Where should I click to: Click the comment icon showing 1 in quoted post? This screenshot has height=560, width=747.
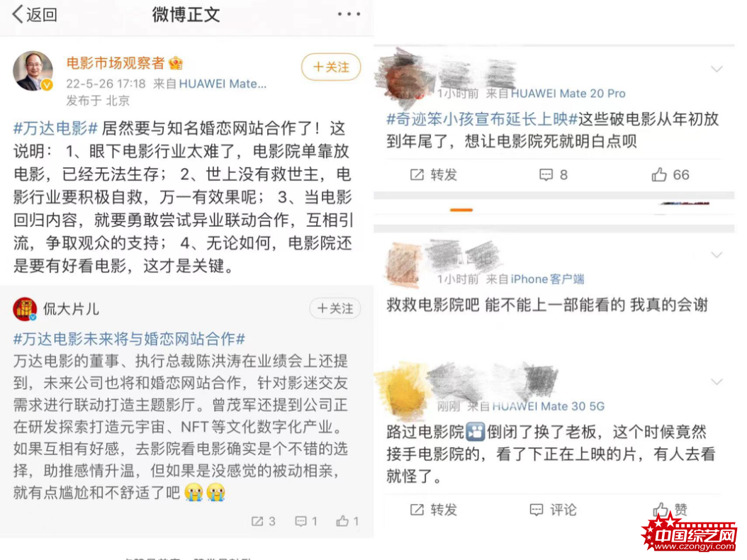pos(306,521)
